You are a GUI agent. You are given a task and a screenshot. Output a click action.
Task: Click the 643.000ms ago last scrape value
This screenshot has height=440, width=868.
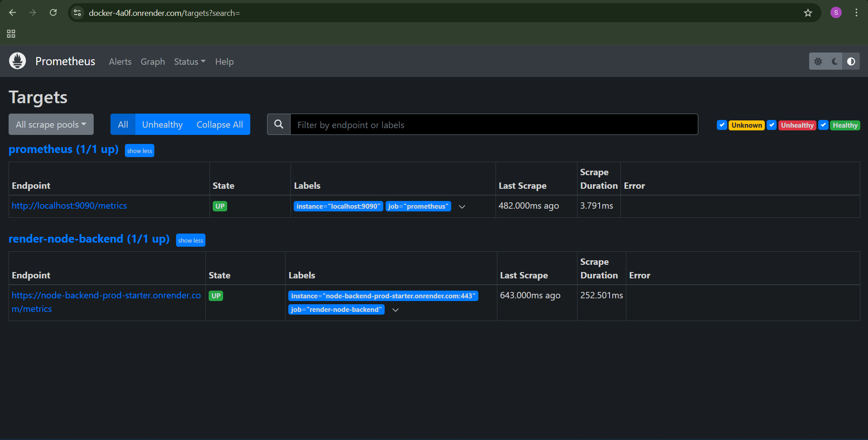point(530,295)
